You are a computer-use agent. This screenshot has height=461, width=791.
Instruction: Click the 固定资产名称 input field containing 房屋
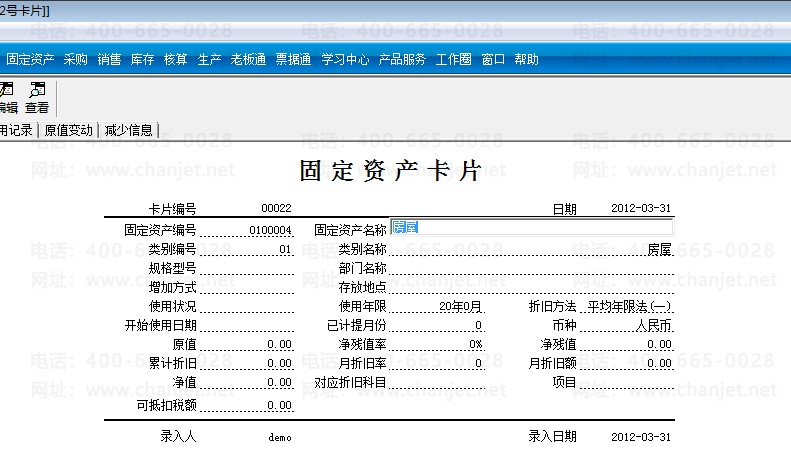532,227
